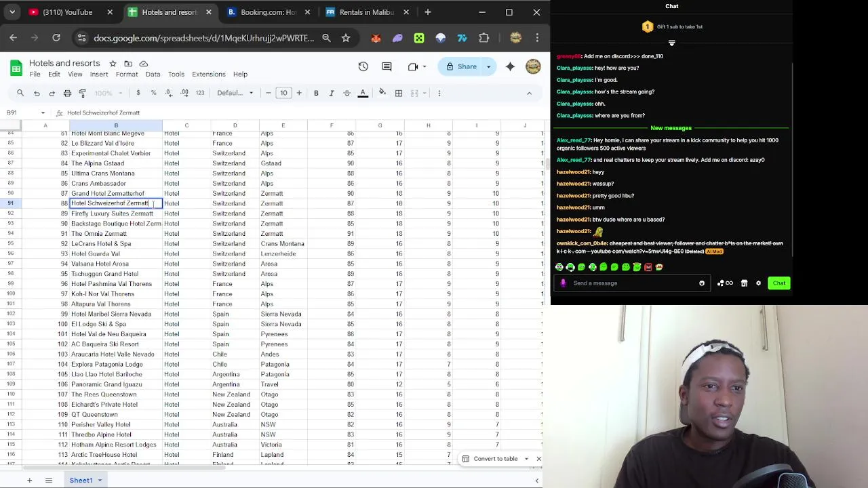Image resolution: width=868 pixels, height=488 pixels.
Task: Format as percent icon
Action: (x=153, y=93)
